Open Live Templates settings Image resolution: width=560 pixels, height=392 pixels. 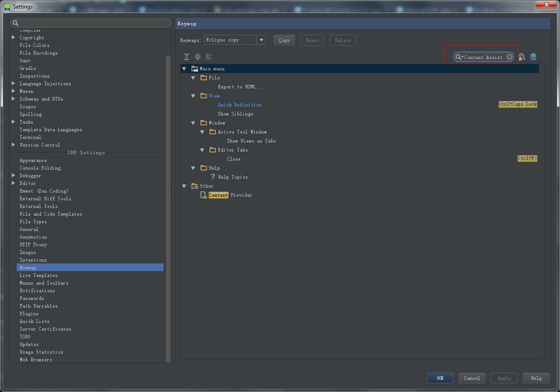[38, 275]
